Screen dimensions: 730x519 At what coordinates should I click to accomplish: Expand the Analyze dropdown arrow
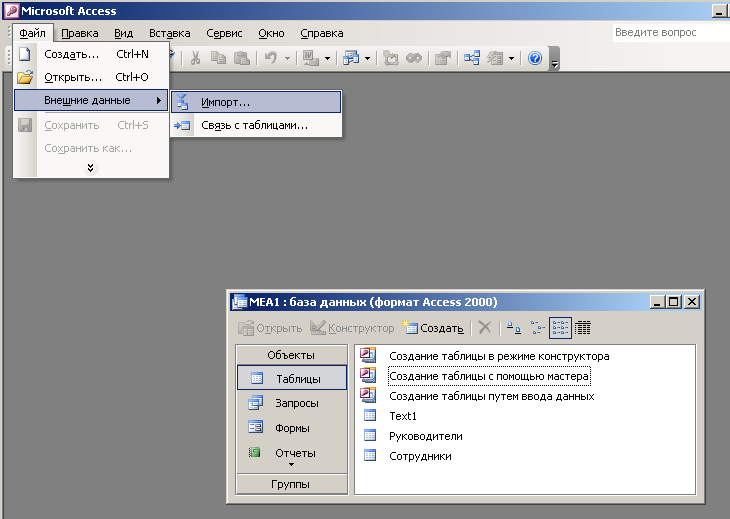tap(367, 59)
